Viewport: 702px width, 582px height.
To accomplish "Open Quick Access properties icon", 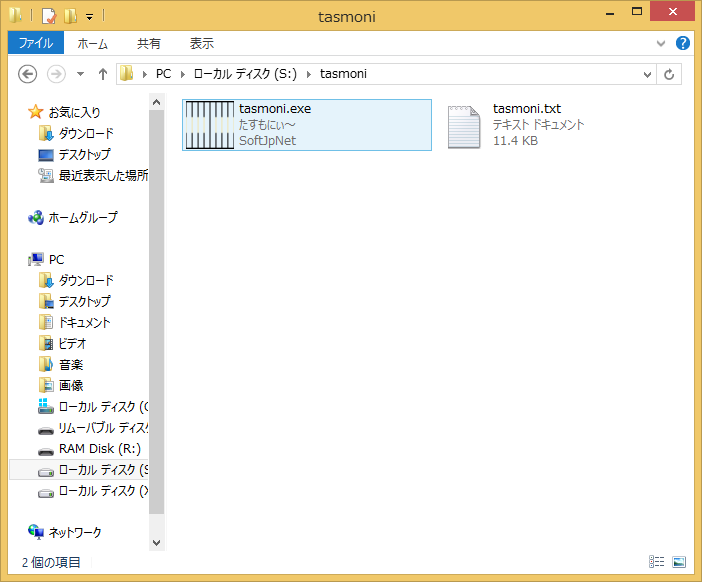I will [x=49, y=16].
